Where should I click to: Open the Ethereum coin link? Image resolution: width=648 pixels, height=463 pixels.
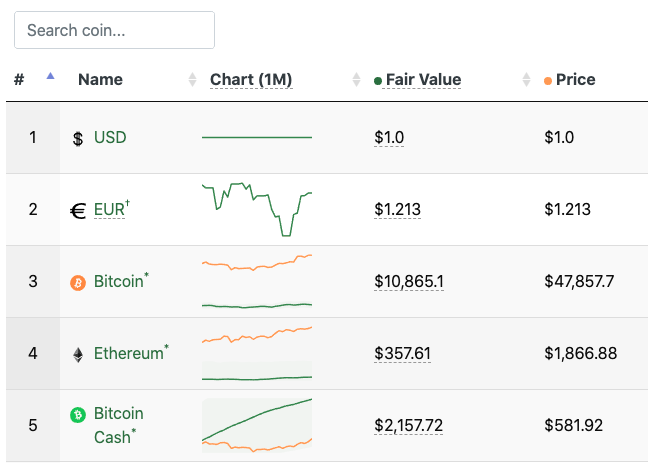click(129, 353)
